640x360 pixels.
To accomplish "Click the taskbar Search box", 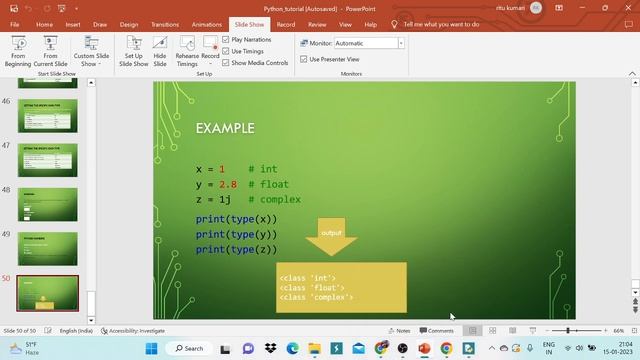I will click(189, 348).
